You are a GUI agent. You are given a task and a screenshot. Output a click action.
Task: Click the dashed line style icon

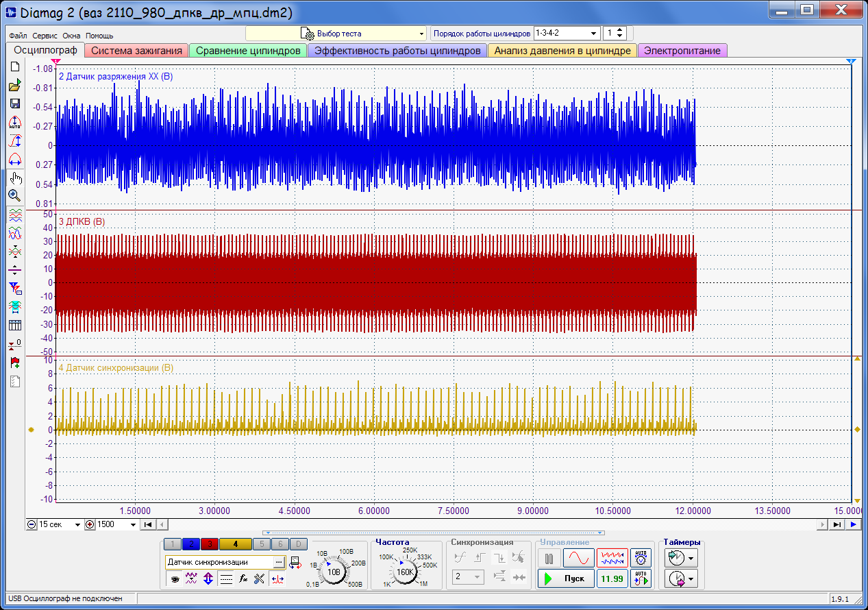226,579
